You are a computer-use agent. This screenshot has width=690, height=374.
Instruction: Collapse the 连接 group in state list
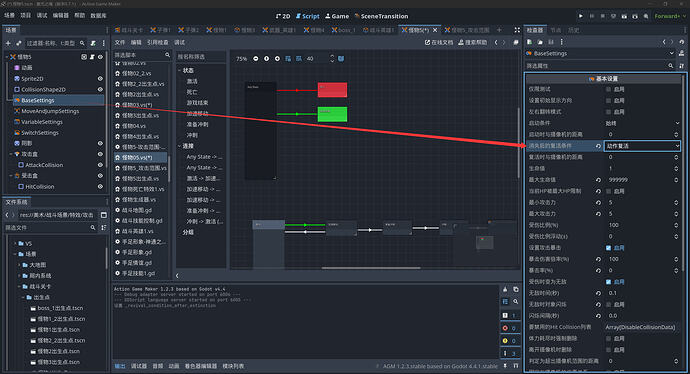coord(180,146)
